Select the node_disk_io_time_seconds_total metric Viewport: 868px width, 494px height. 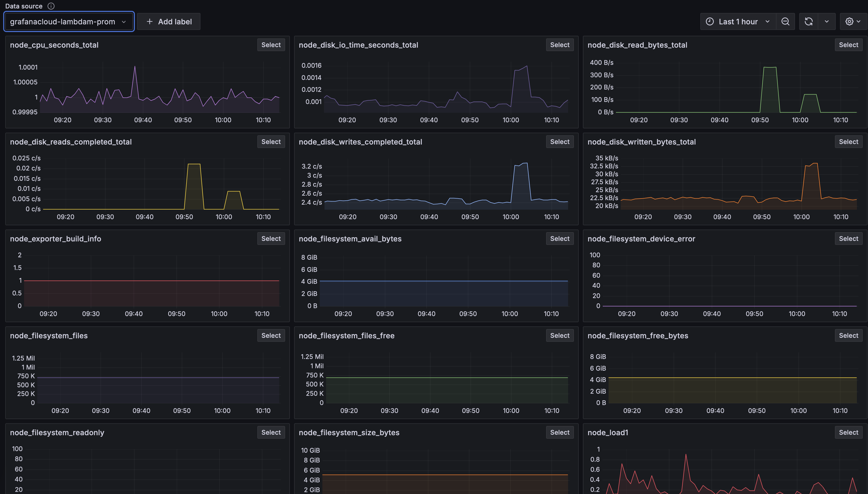[560, 45]
